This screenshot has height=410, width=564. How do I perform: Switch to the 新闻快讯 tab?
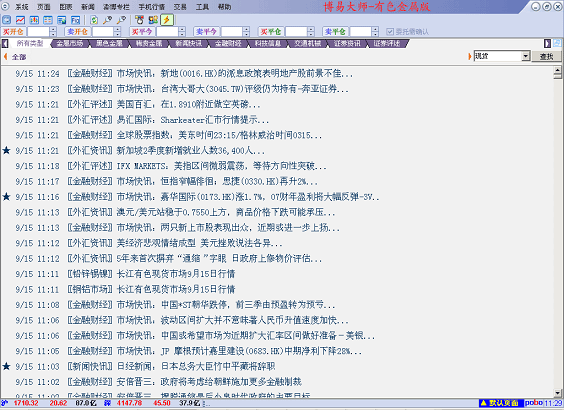click(x=188, y=44)
